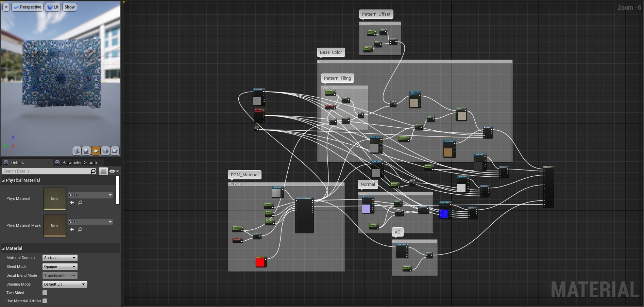Switch preview mesh to sphere
The width and height of the screenshot is (644, 307).
coord(86,151)
